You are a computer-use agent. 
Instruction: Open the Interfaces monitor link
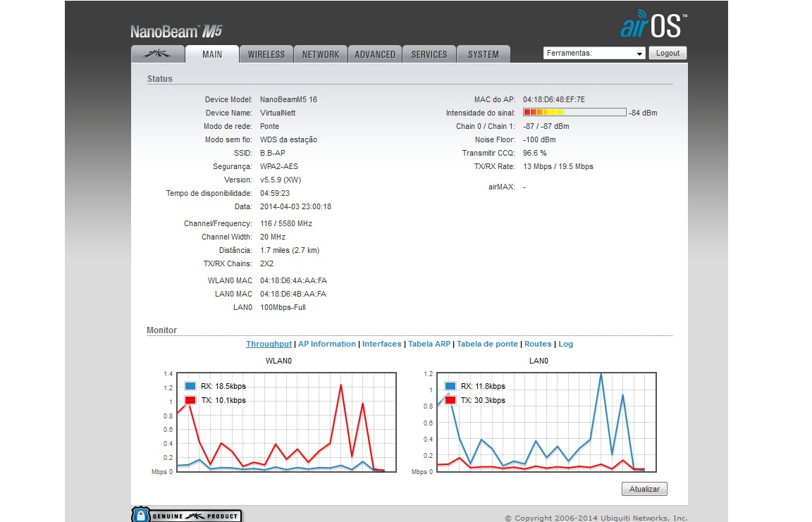pyautogui.click(x=381, y=344)
